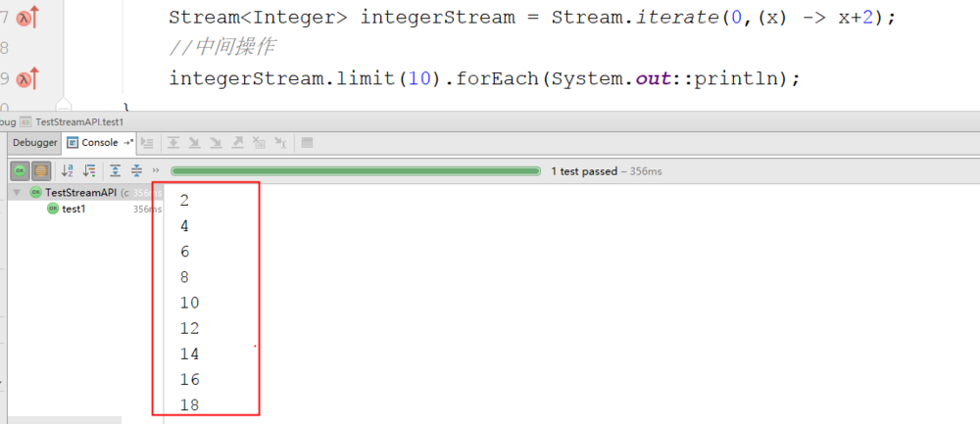Click the Show Execution Point icon
The image size is (980, 424).
149,143
